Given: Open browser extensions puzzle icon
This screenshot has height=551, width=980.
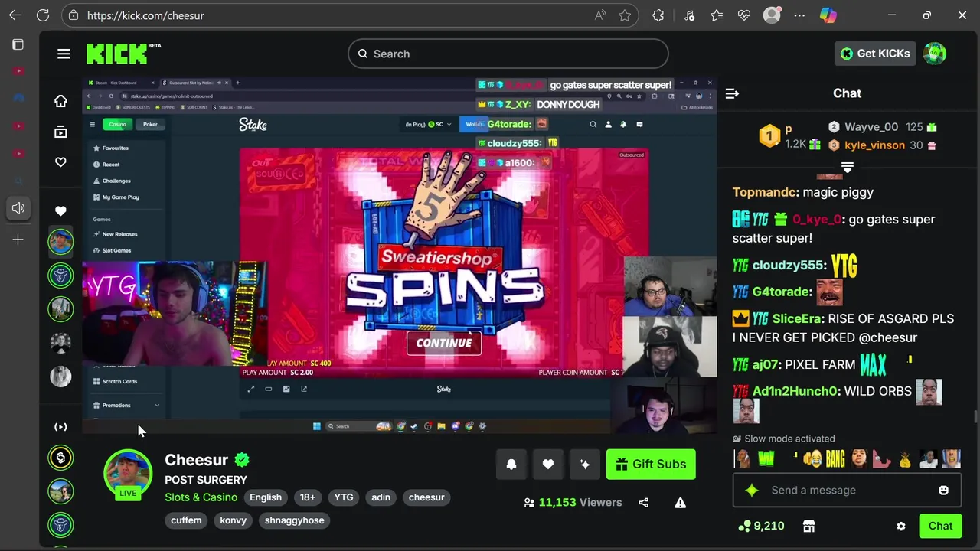Looking at the screenshot, I should click(x=658, y=15).
